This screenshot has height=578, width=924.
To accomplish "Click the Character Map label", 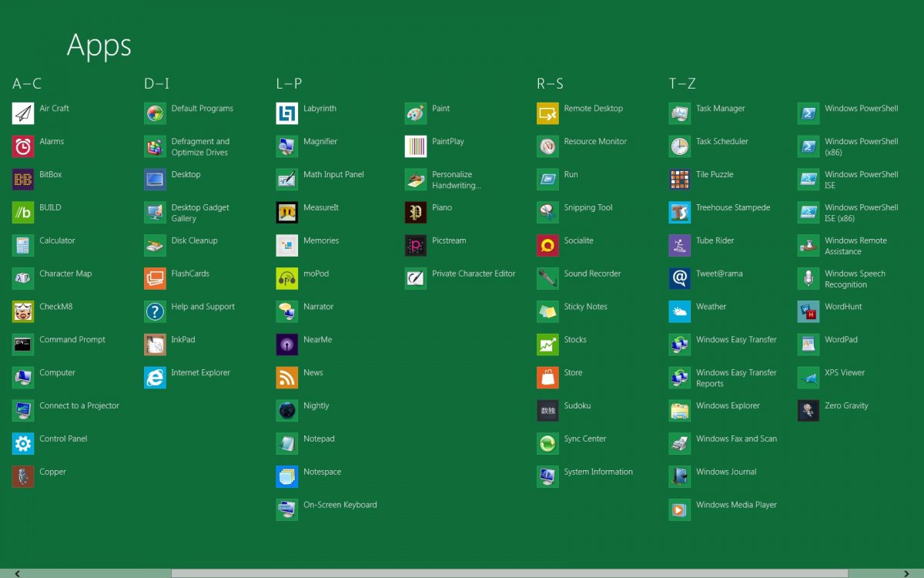I will point(65,274).
